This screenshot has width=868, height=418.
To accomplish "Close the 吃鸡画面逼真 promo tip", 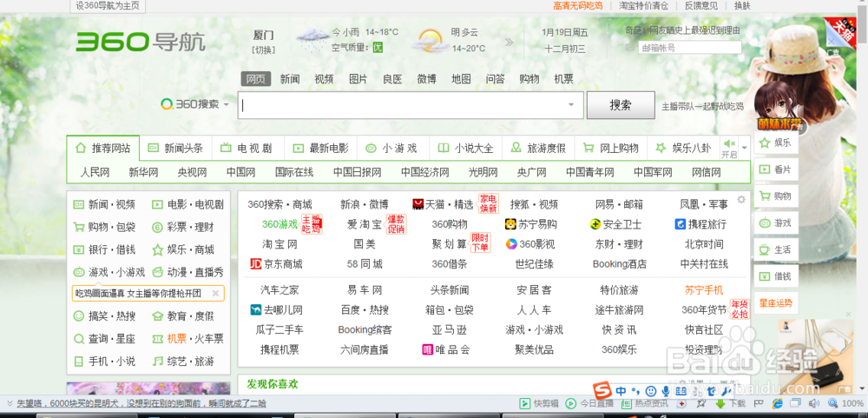I will 216,293.
